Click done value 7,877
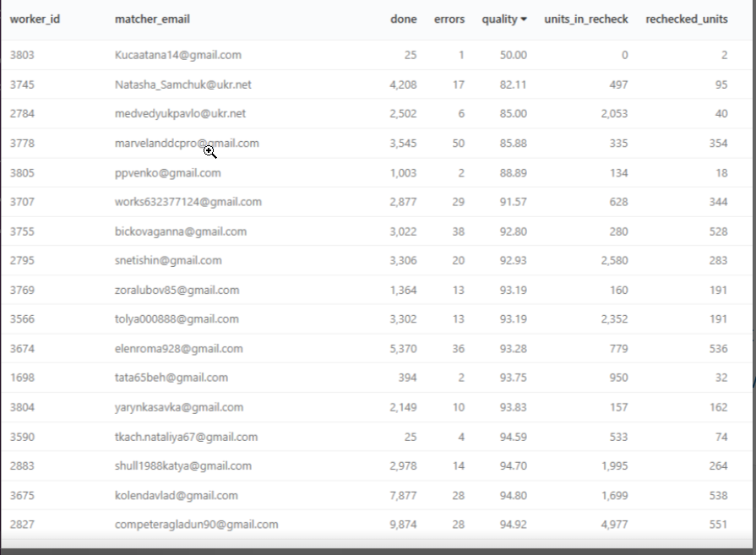756x555 pixels. 403,496
